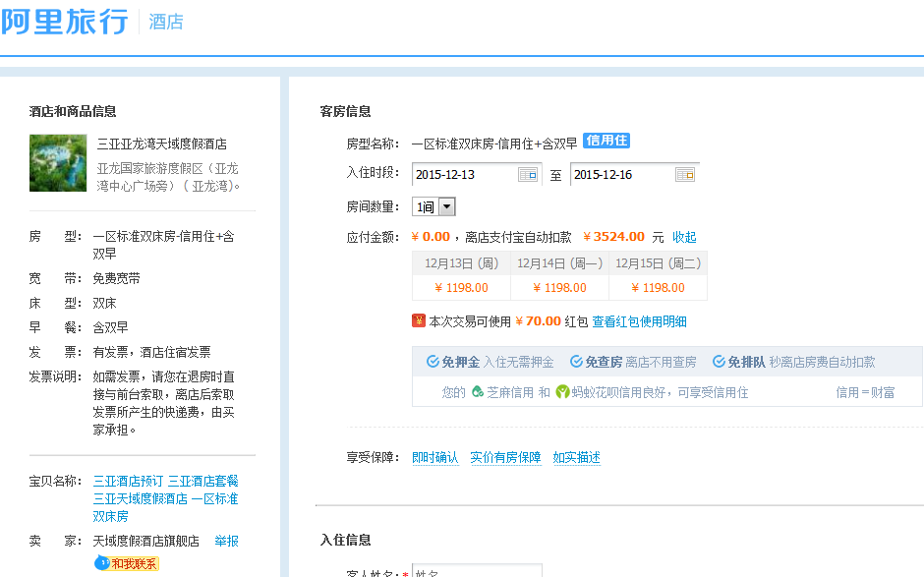This screenshot has height=577, width=924.
Task: Click the check-out date field 2015-12-16
Action: [619, 175]
